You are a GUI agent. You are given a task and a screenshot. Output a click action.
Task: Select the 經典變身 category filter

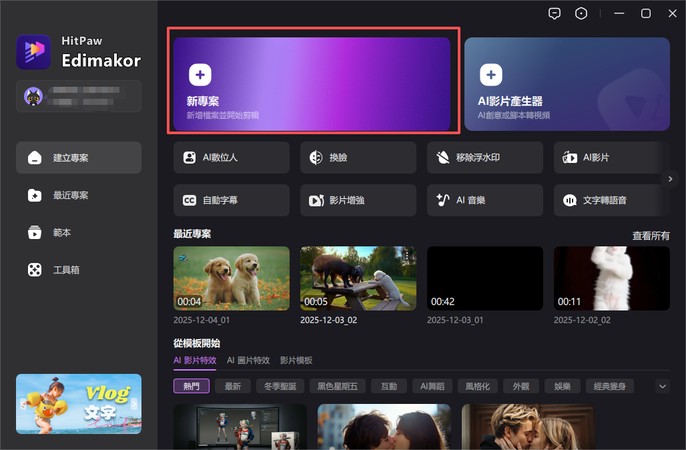tap(609, 386)
